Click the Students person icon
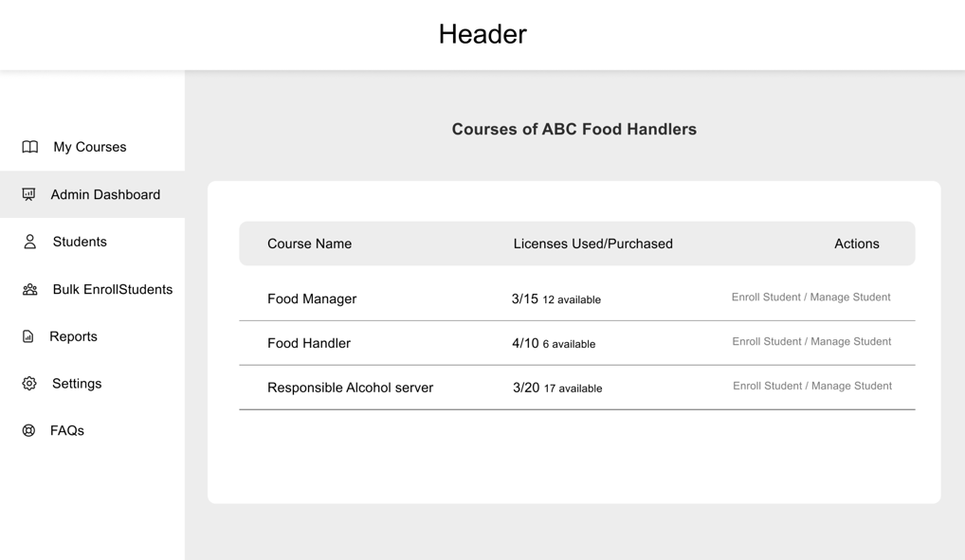The height and width of the screenshot is (560, 965). [29, 242]
